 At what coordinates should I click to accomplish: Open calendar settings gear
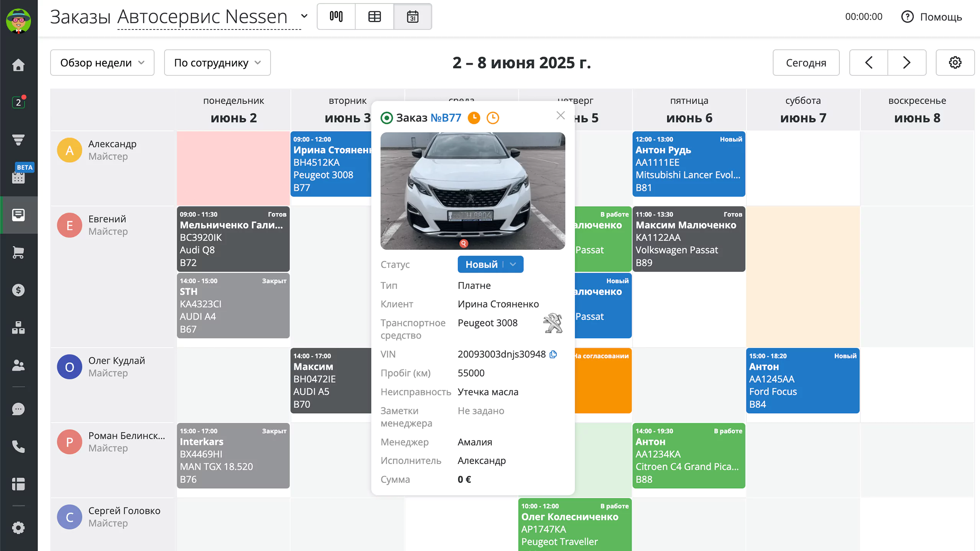pyautogui.click(x=955, y=62)
